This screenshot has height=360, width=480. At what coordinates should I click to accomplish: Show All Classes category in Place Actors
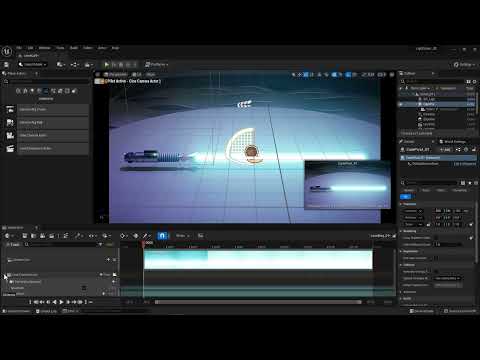(x=74, y=91)
